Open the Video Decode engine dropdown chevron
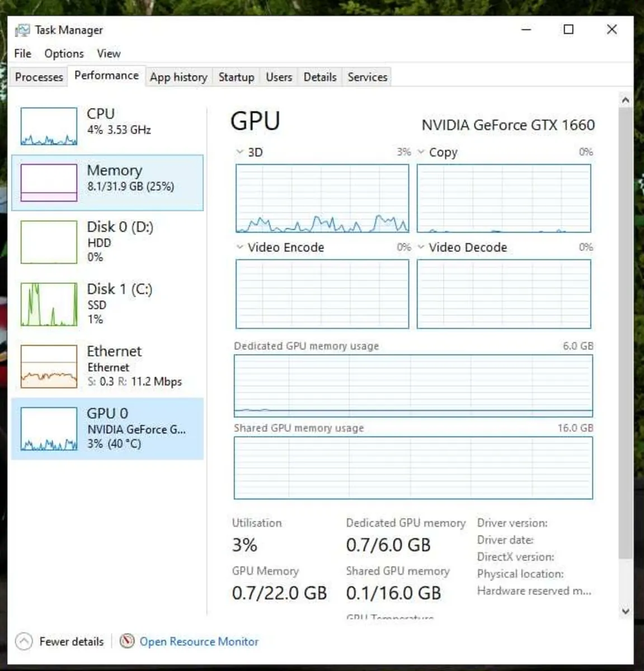 pyautogui.click(x=421, y=247)
